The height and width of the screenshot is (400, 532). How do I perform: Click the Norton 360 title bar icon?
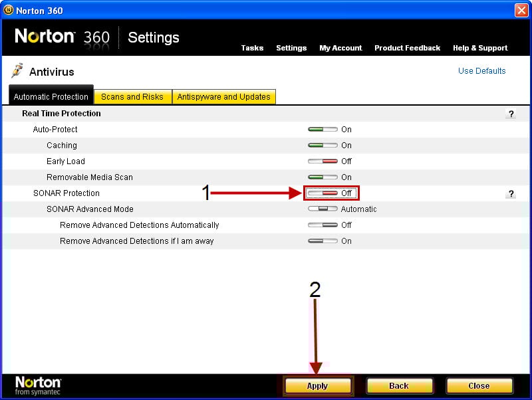pos(8,10)
